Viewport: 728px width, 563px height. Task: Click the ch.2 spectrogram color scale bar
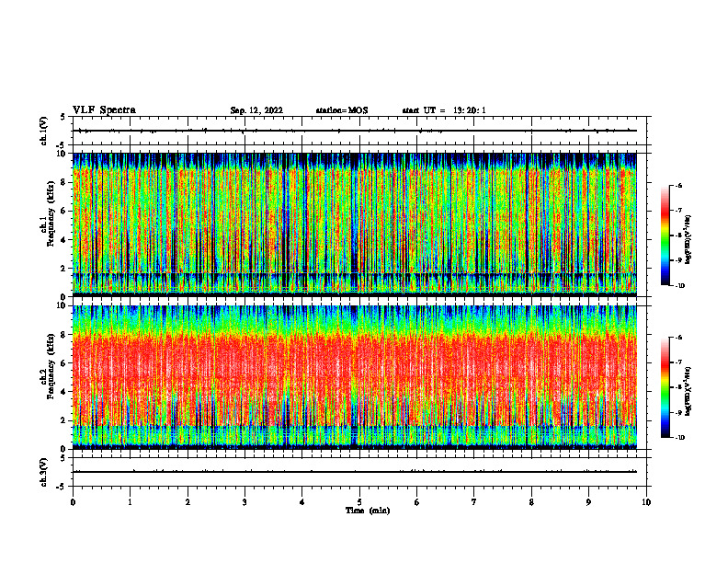[x=665, y=387]
